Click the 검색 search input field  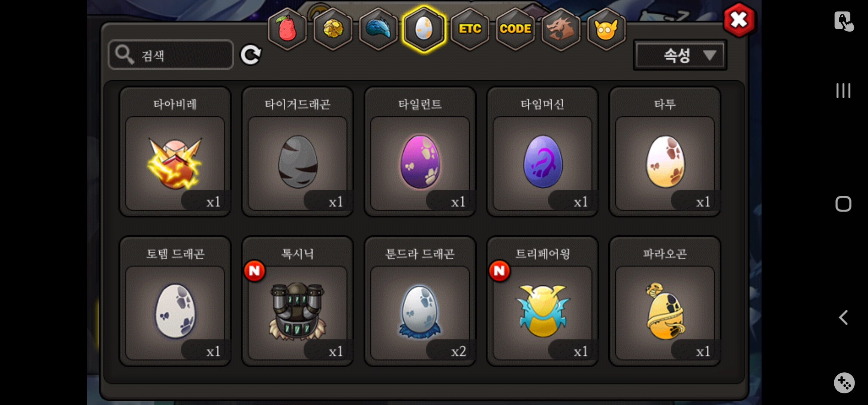[x=171, y=55]
